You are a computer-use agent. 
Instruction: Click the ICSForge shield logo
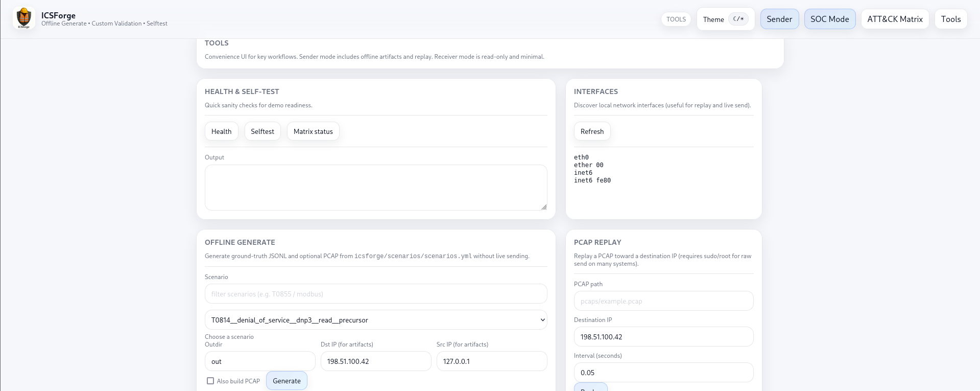[24, 18]
